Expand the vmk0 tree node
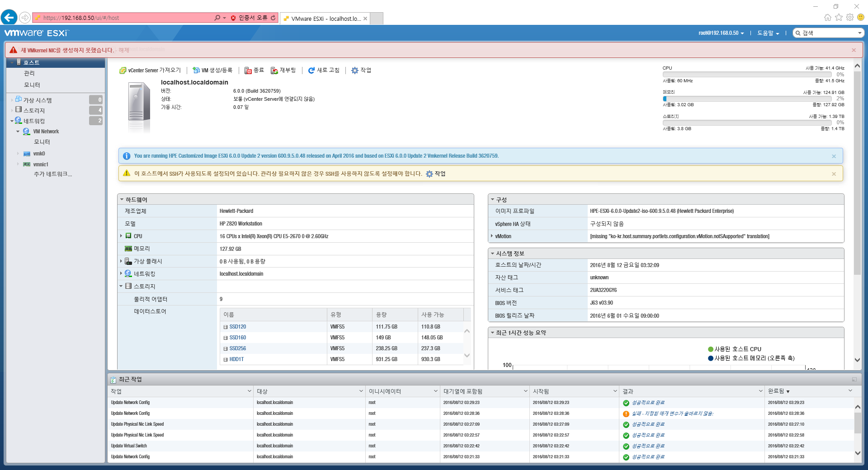This screenshot has height=470, width=868. (18, 154)
